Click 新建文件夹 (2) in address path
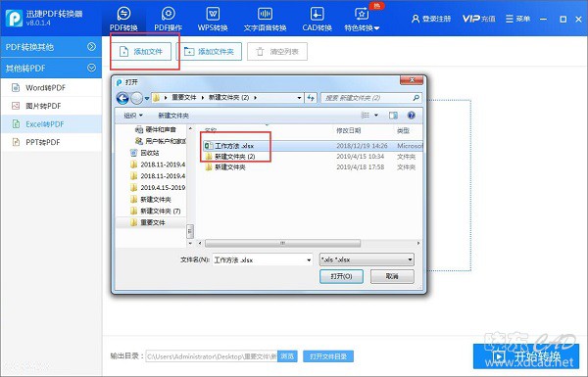Image resolution: width=588 pixels, height=377 pixels. coord(228,98)
